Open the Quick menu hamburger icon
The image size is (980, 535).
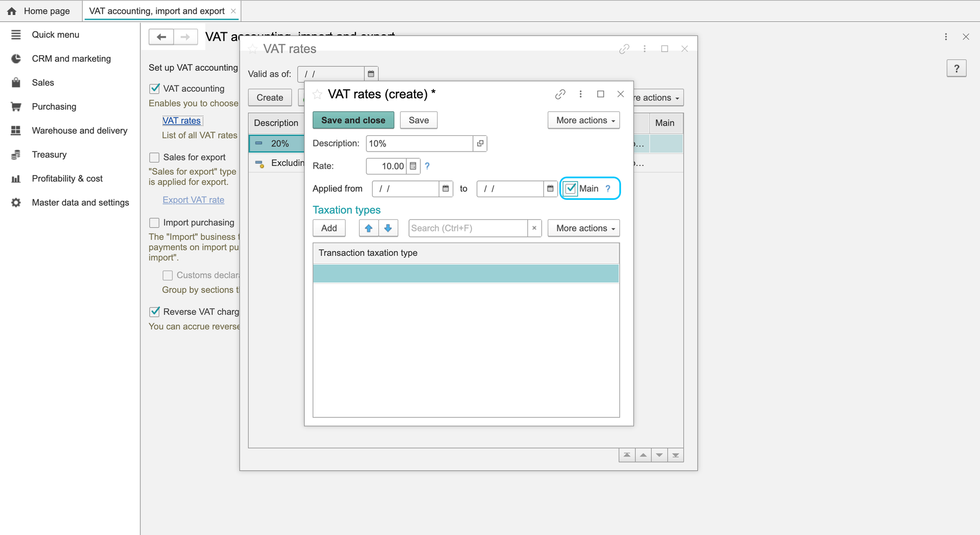tap(16, 34)
